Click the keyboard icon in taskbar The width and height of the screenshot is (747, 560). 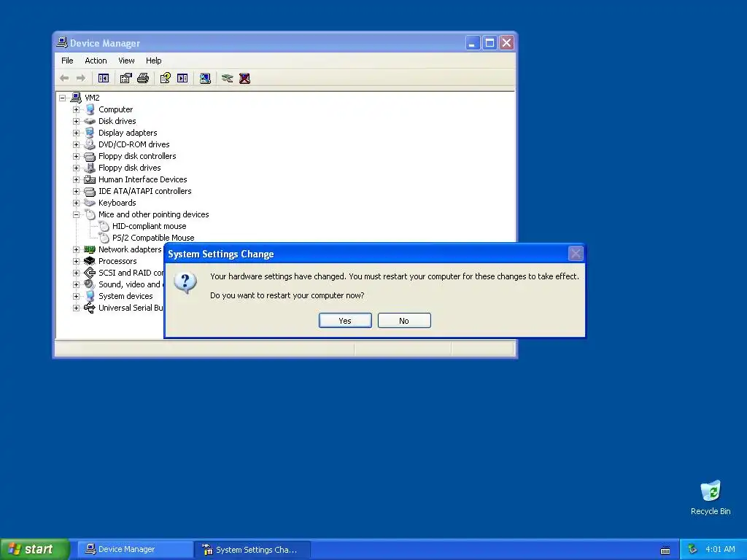pyautogui.click(x=665, y=551)
